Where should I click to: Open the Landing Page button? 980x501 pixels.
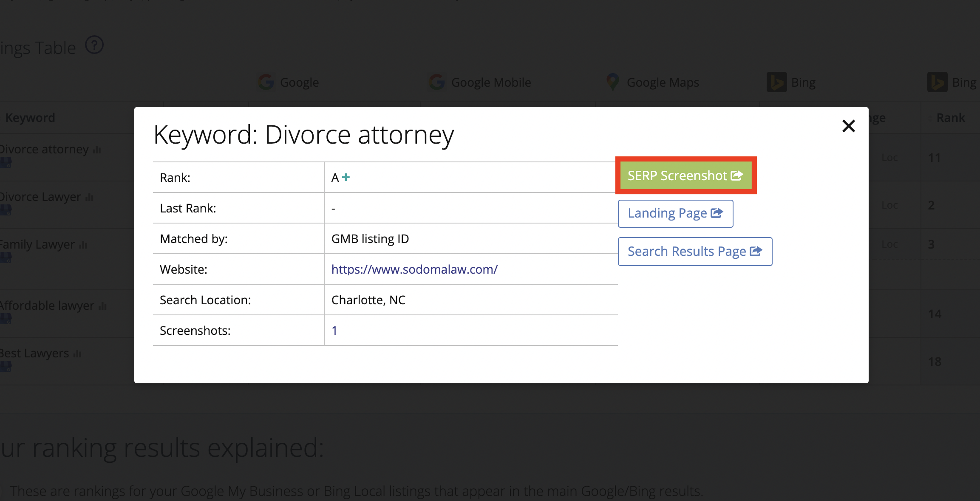[x=675, y=213]
